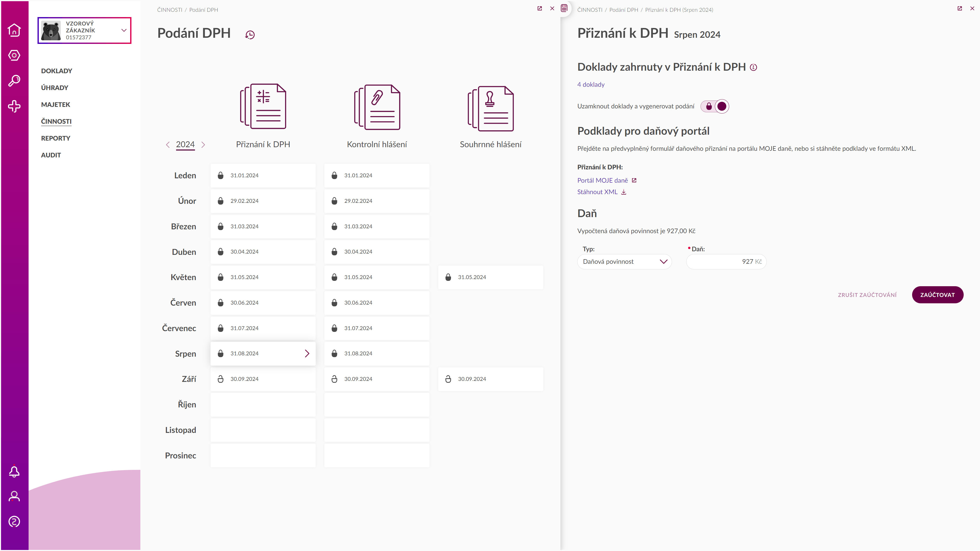The height and width of the screenshot is (551, 980).
Task: Toggle Uzamknout doklady a vygenerovat podání switch
Action: tap(715, 106)
